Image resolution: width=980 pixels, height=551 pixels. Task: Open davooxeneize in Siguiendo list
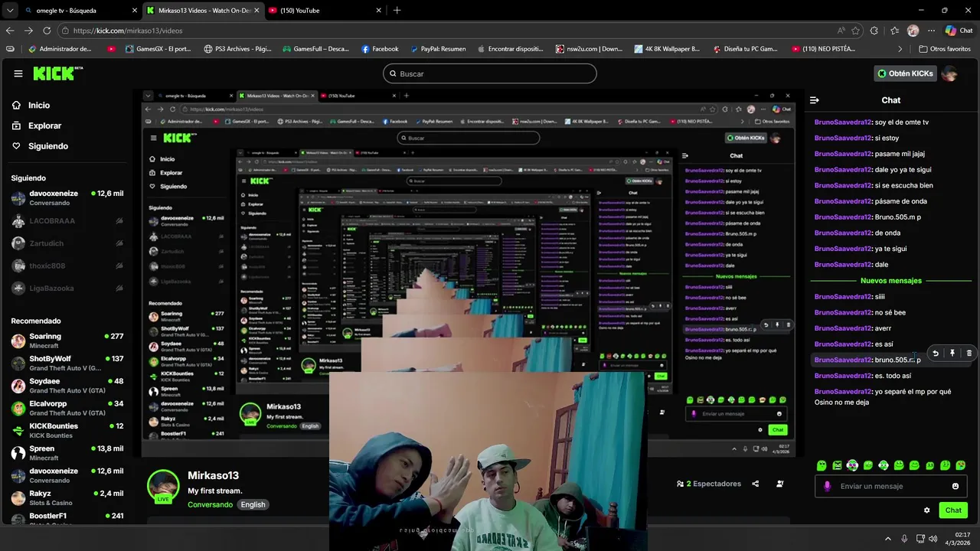click(x=67, y=198)
